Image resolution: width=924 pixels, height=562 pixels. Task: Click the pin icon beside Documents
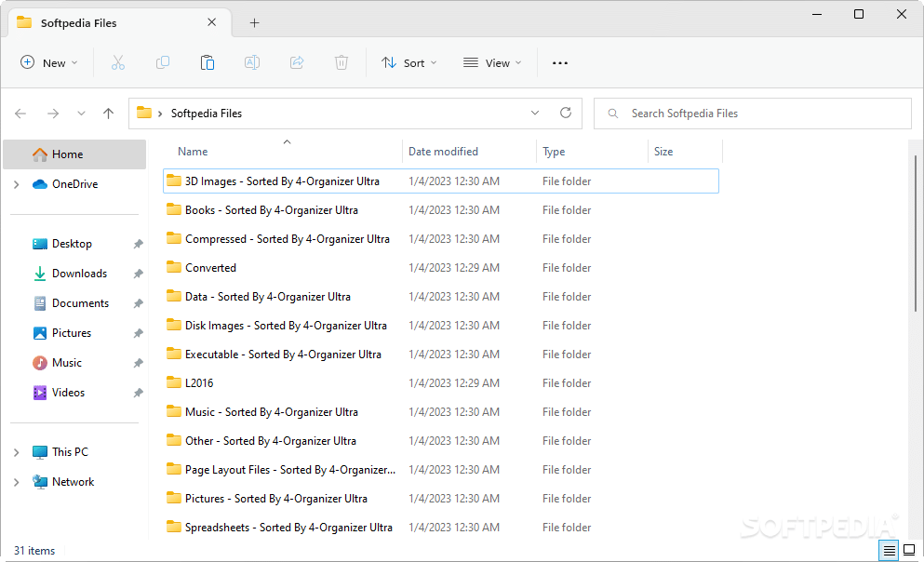coord(138,303)
